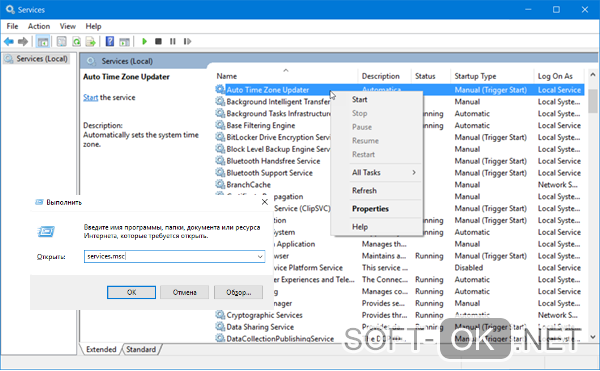Click scrollbar up arrow in services list

[592, 75]
